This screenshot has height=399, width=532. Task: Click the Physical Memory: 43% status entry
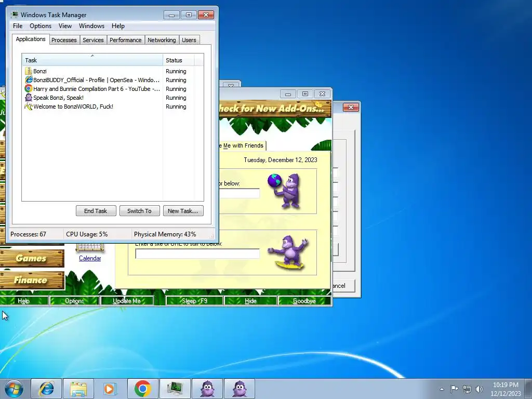pyautogui.click(x=165, y=234)
